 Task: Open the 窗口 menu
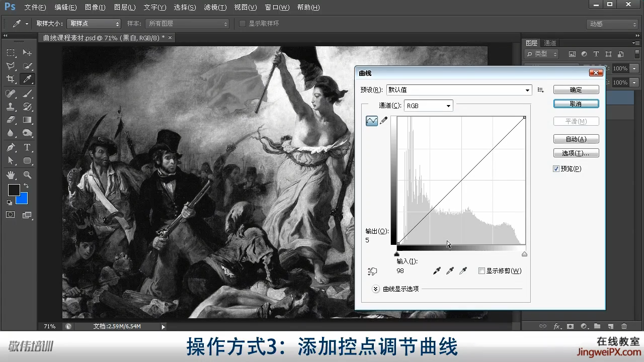[x=277, y=8]
